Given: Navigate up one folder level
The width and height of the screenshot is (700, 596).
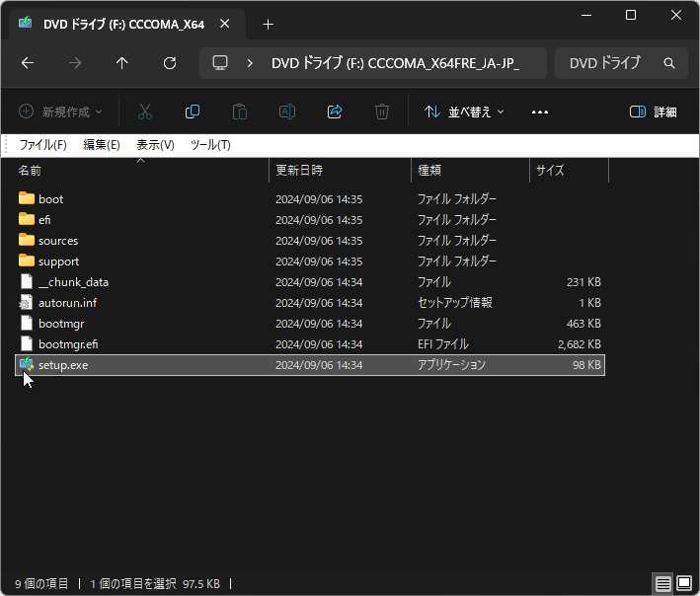Looking at the screenshot, I should click(x=121, y=63).
